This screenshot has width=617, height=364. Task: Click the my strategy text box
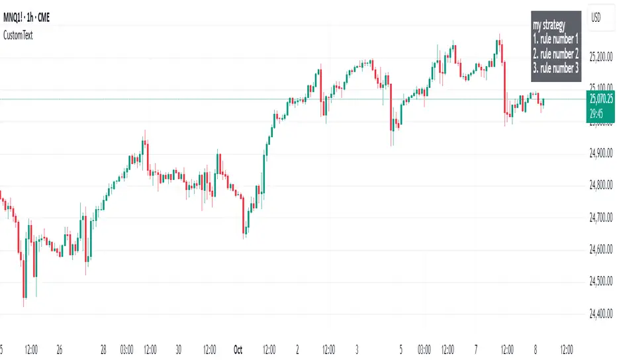tap(556, 46)
